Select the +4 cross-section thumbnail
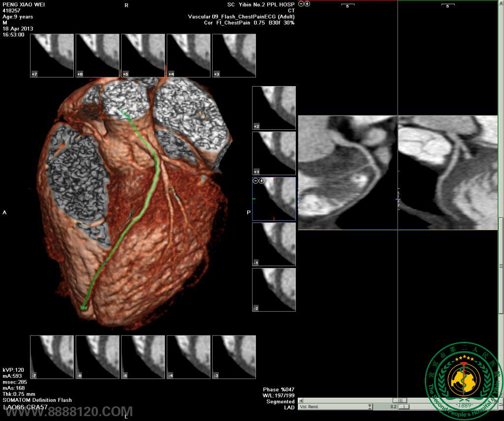 188,56
